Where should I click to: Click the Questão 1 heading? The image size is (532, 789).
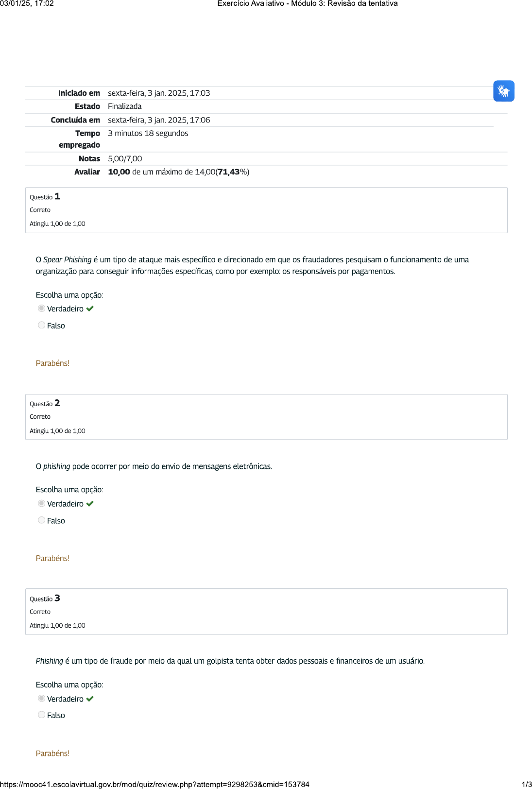coord(45,196)
